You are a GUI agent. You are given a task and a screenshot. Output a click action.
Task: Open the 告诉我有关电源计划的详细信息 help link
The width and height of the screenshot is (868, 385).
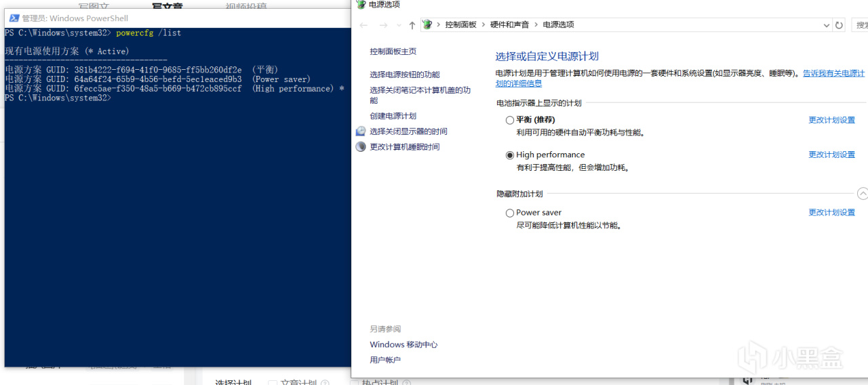tap(834, 73)
